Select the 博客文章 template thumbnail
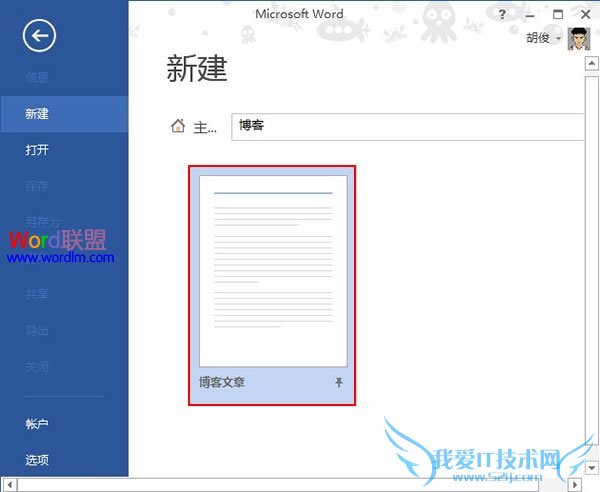The width and height of the screenshot is (600, 492). point(273,271)
